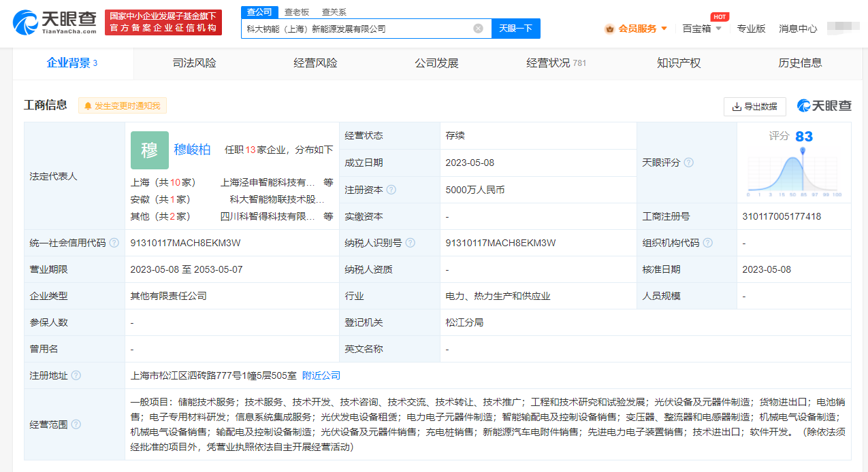868x472 pixels.
Task: Open the 企业背景 tab
Action: pos(72,63)
